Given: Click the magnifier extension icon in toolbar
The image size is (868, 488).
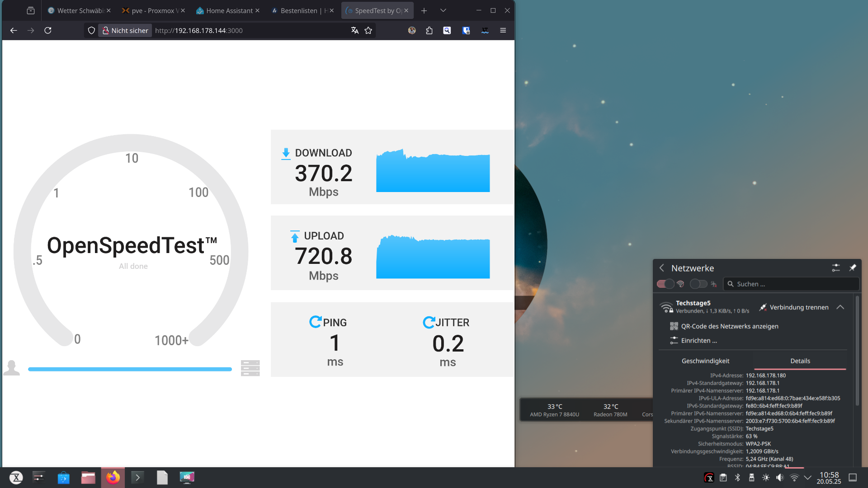Looking at the screenshot, I should (x=447, y=30).
